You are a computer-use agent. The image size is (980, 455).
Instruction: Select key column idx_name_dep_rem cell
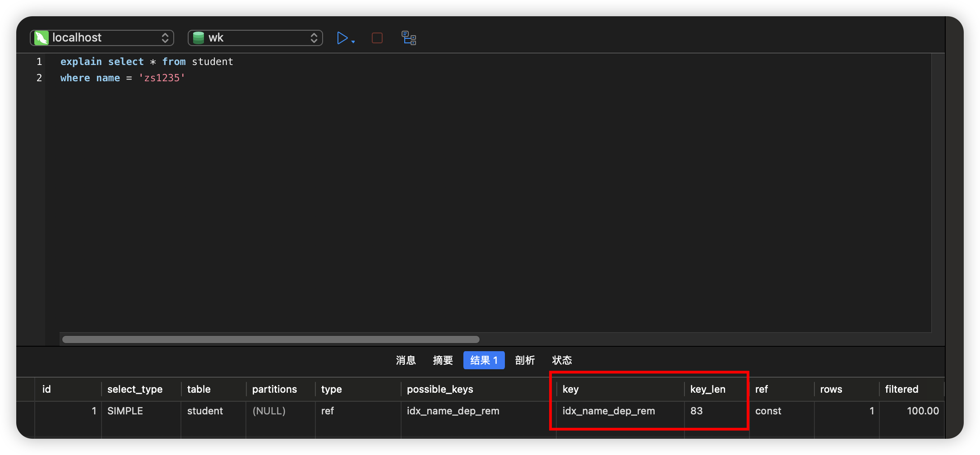click(x=620, y=411)
